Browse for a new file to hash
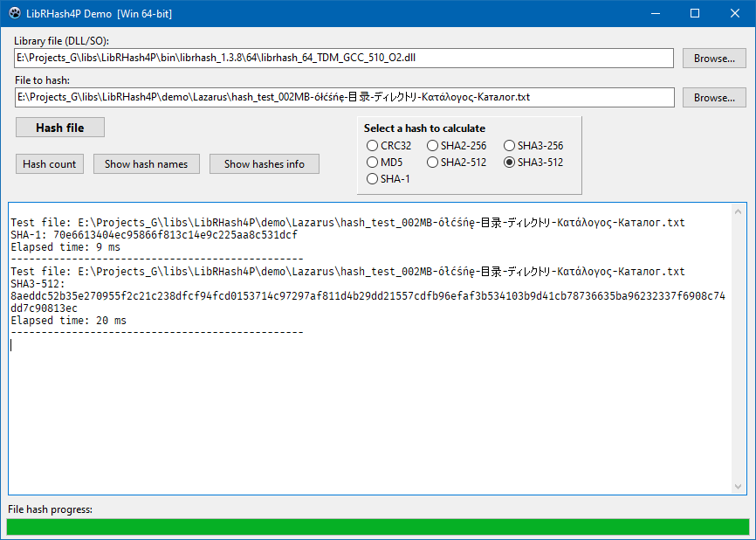Image resolution: width=756 pixels, height=540 pixels. pyautogui.click(x=714, y=97)
